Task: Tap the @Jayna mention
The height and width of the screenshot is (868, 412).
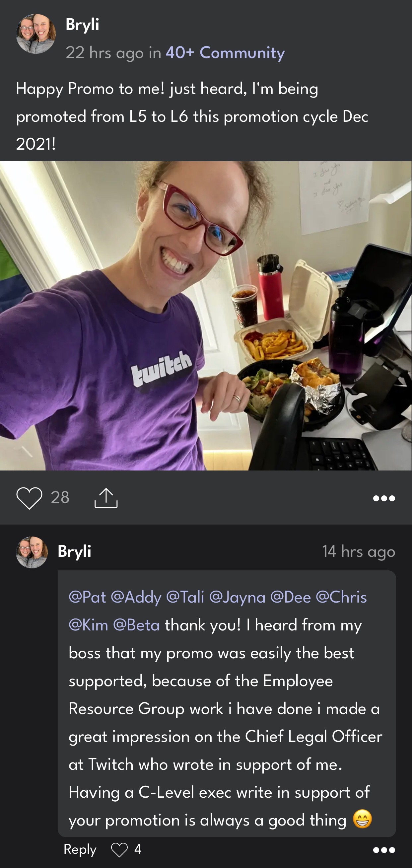Action: 237,597
